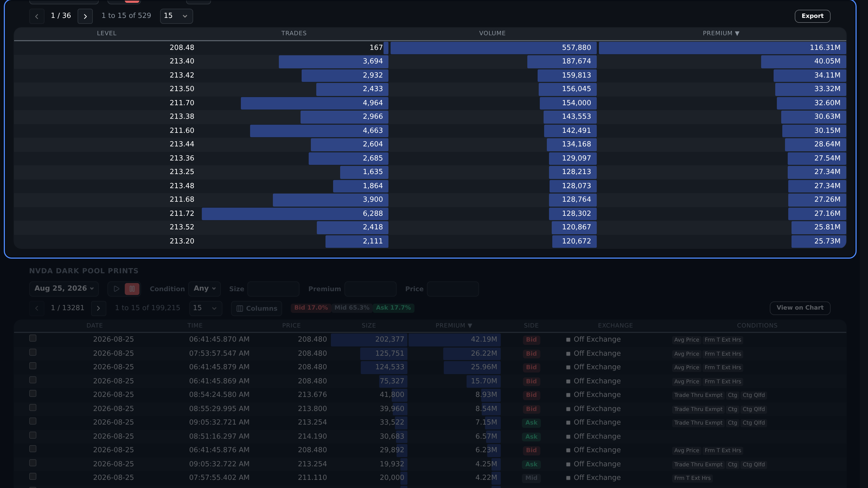
Task: Sort levels by VOLUME column header
Action: point(492,33)
